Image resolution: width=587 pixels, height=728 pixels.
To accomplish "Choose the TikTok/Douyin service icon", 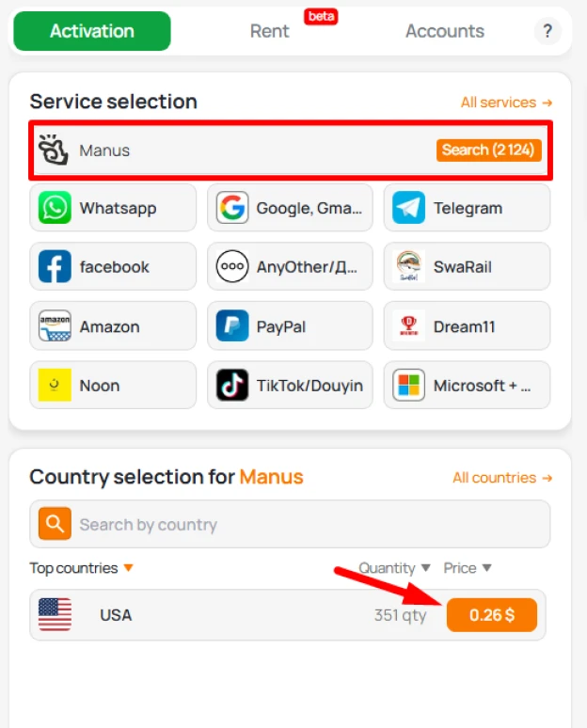I will 232,385.
